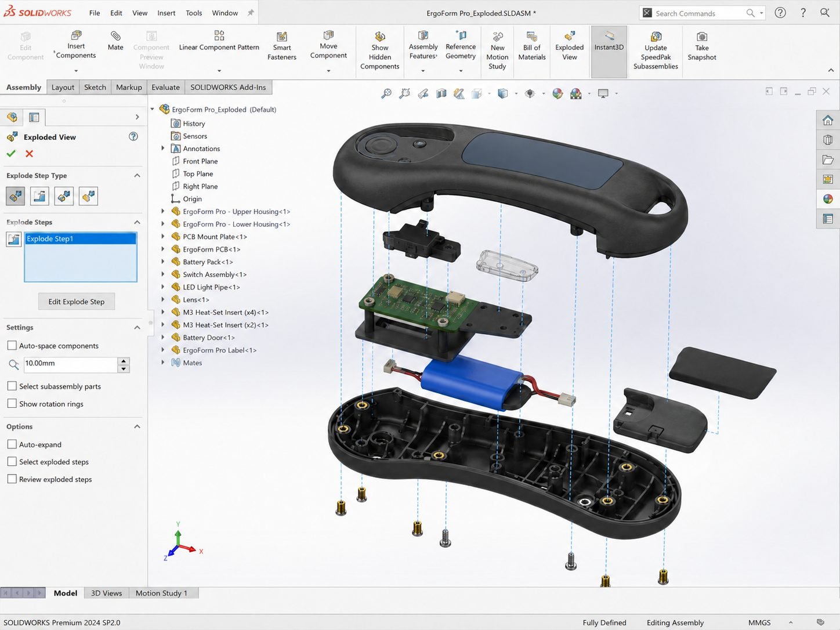
Task: Expand the Battery Pack<1> tree node
Action: (x=163, y=262)
